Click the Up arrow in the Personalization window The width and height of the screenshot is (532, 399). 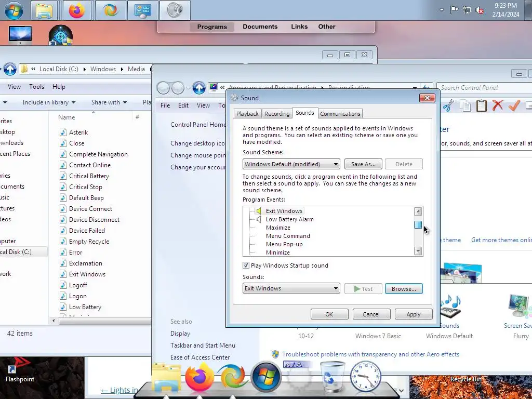click(x=199, y=88)
